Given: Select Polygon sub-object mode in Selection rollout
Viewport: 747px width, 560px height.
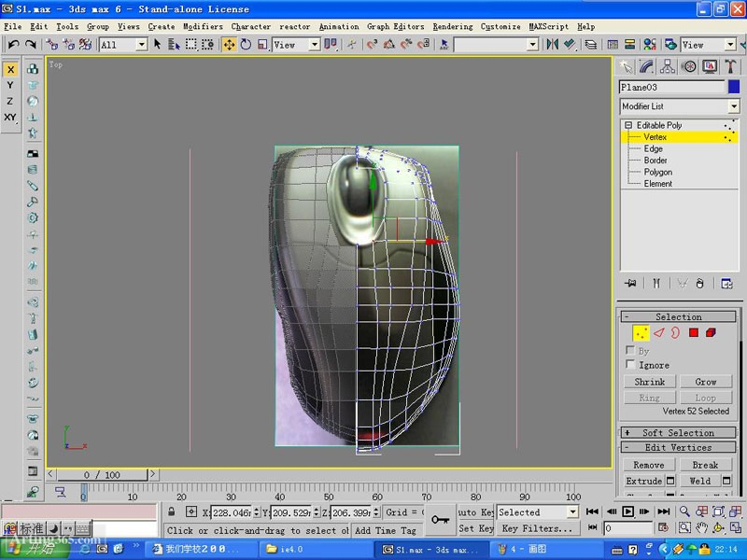Looking at the screenshot, I should click(x=693, y=333).
